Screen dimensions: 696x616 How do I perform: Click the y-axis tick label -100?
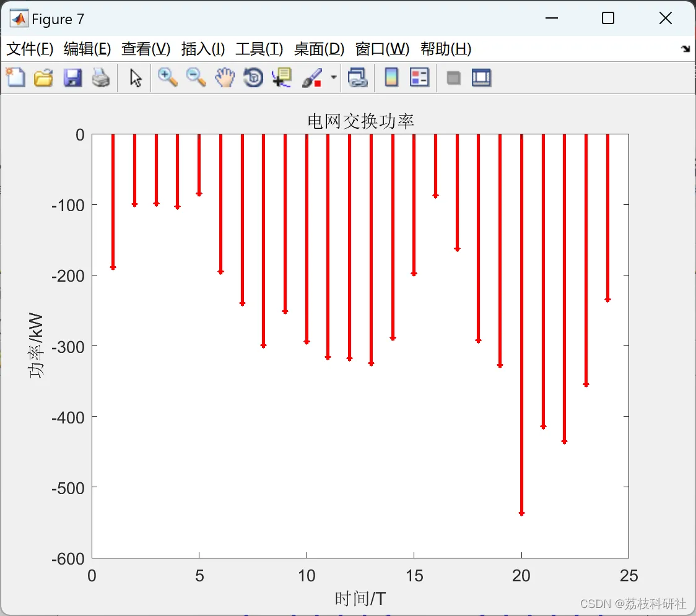click(x=68, y=206)
